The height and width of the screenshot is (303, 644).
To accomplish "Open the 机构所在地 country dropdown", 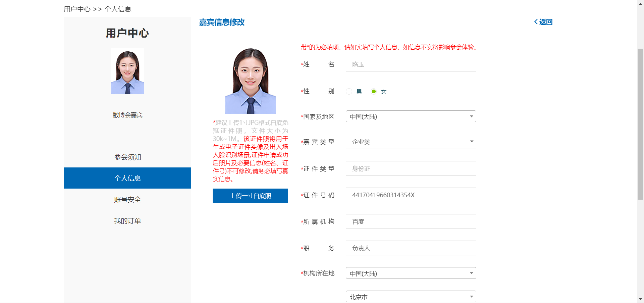I will coord(411,273).
